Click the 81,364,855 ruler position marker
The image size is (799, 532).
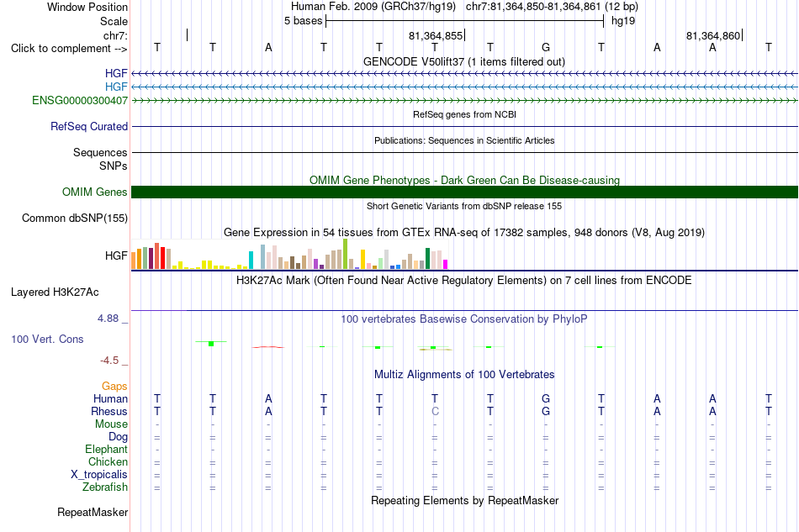click(x=437, y=35)
